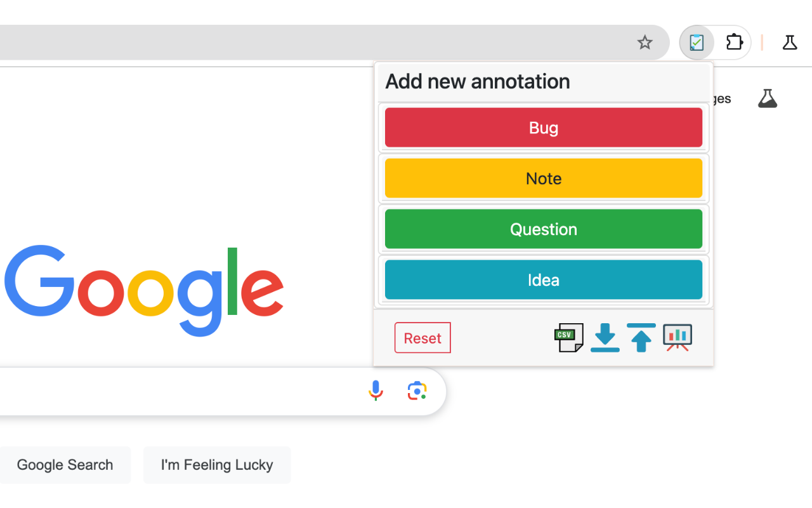Click I'm Feeling Lucky

(217, 465)
